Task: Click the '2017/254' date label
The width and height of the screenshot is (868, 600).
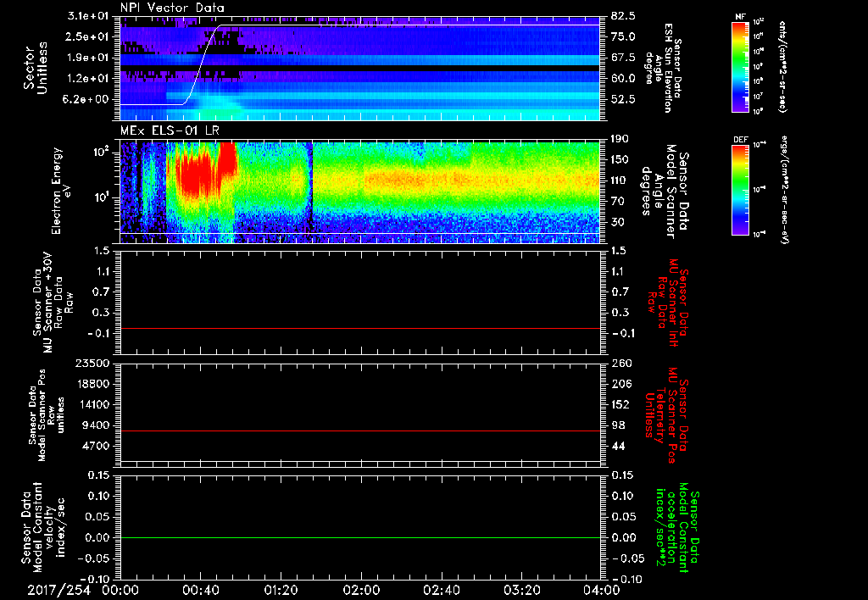Action: [x=58, y=591]
